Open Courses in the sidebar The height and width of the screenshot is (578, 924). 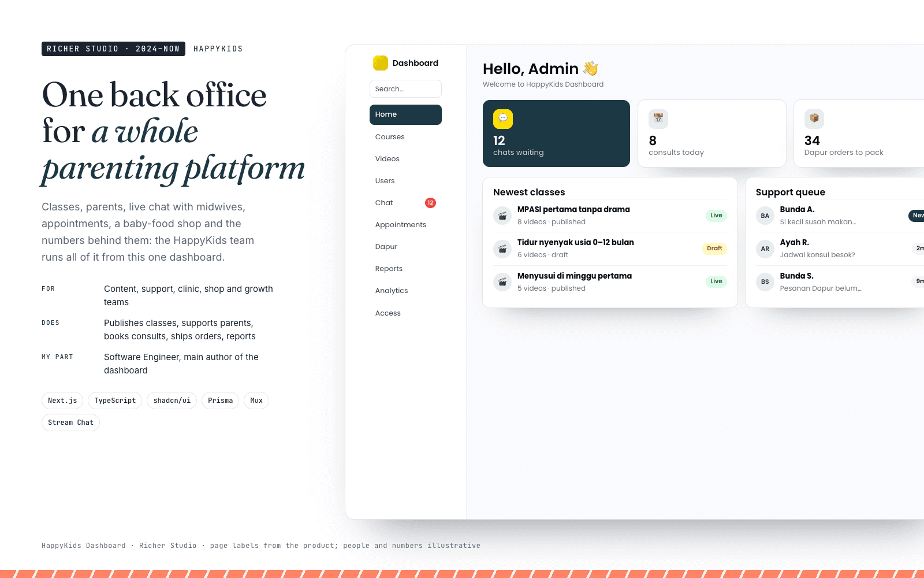click(405, 137)
